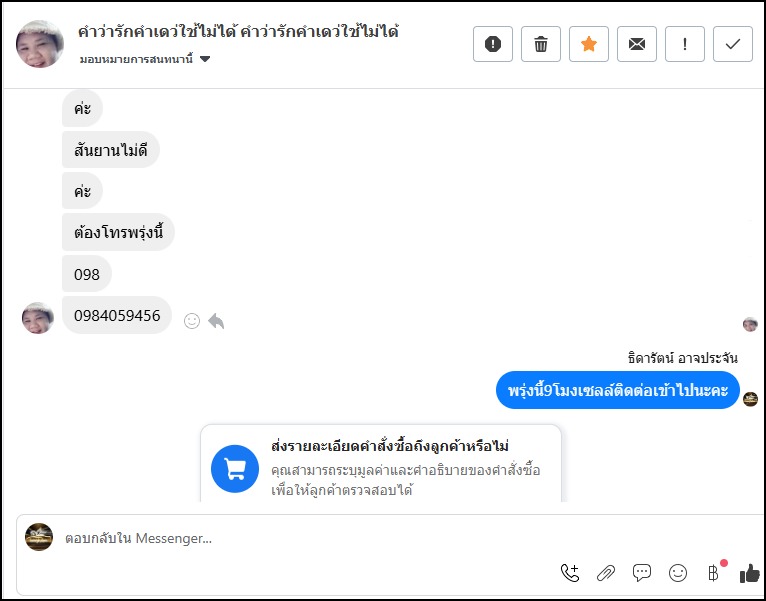Click customer's profile picture in header
This screenshot has height=601, width=766.
pyautogui.click(x=40, y=44)
